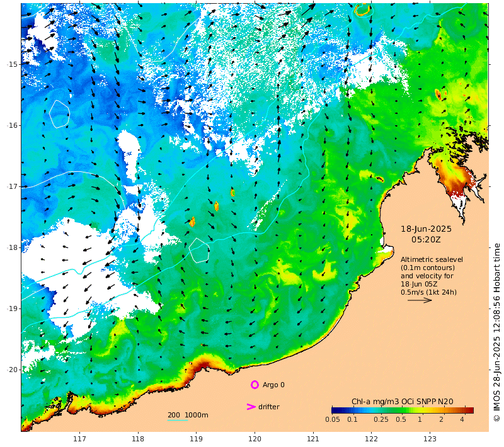The image size is (504, 447).
Task: Click the 'drifter' legend label
Action: pos(269,407)
